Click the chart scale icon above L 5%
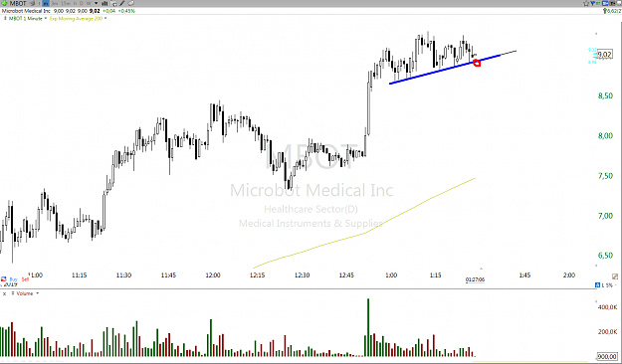 (x=614, y=276)
